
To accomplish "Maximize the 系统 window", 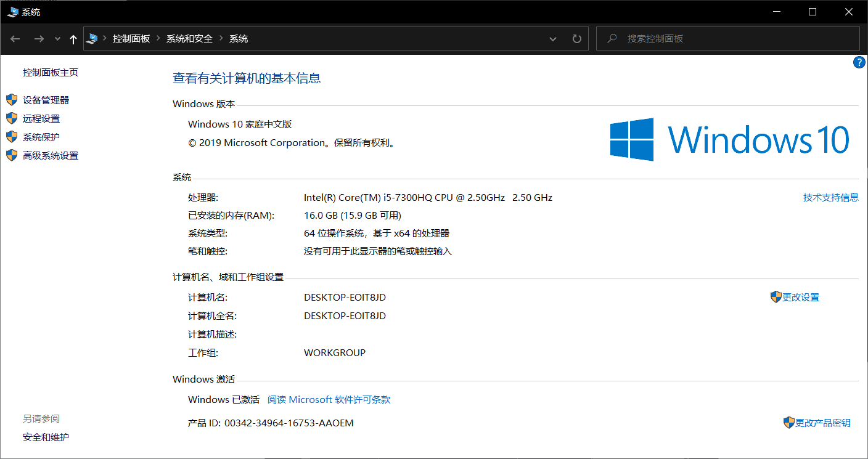I will pyautogui.click(x=813, y=12).
